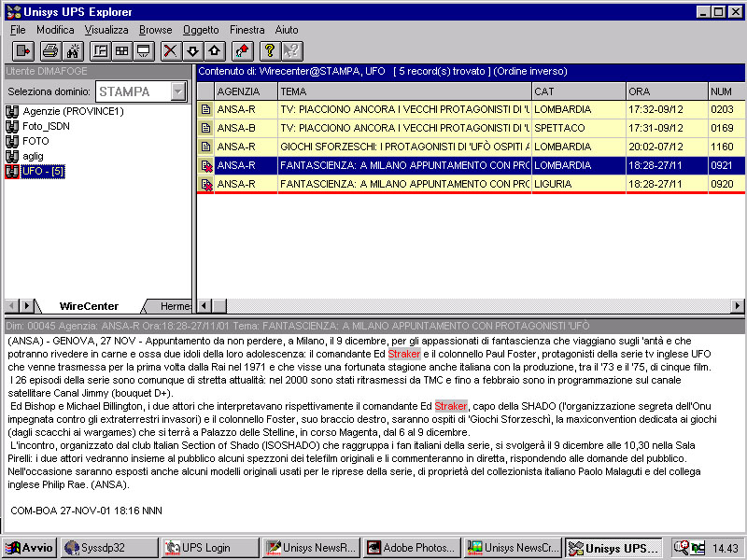Image resolution: width=747 pixels, height=560 pixels.
Task: Click tab scroll right arrow near WireCenter
Action: (27, 306)
